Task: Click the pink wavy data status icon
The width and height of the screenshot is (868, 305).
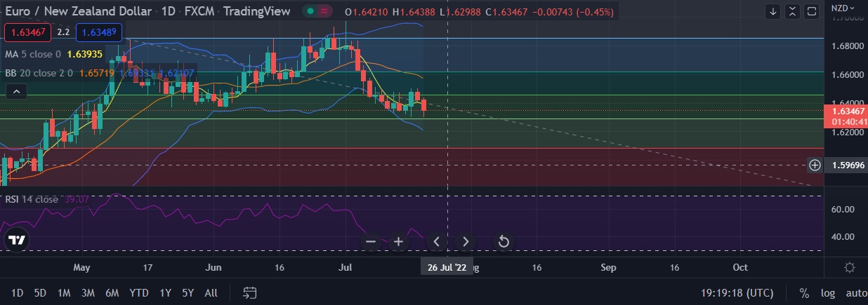Action: pos(324,12)
